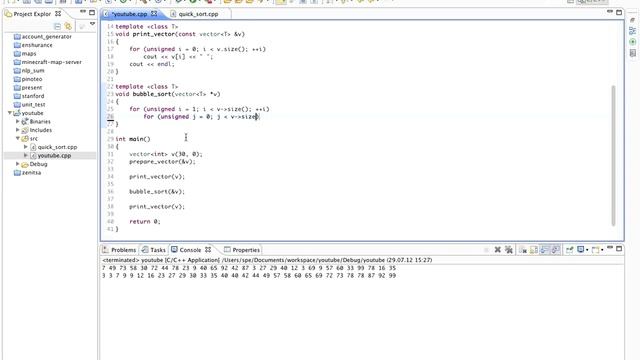This screenshot has width=640, height=360.
Task: Close the Project Explorer tab
Action: click(58, 14)
